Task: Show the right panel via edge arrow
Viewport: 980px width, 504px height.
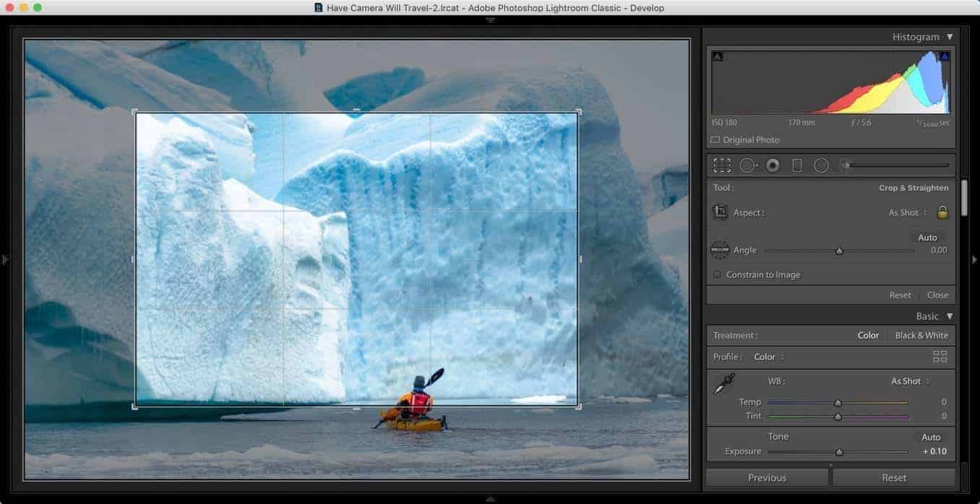Action: 974,259
